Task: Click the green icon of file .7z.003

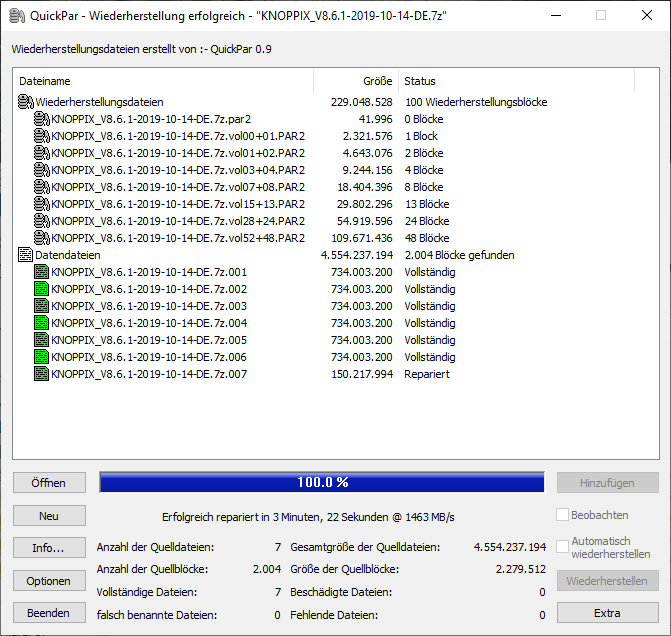Action: (x=42, y=306)
